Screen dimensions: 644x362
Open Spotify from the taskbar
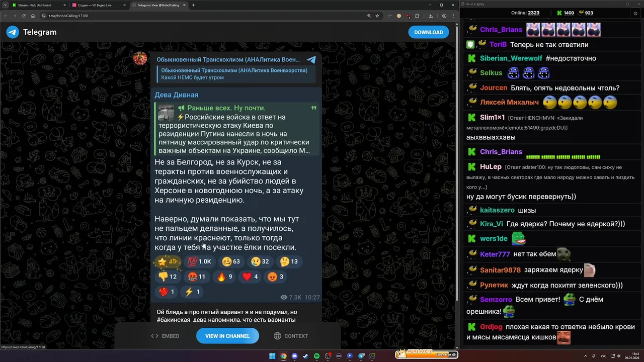(x=316, y=356)
